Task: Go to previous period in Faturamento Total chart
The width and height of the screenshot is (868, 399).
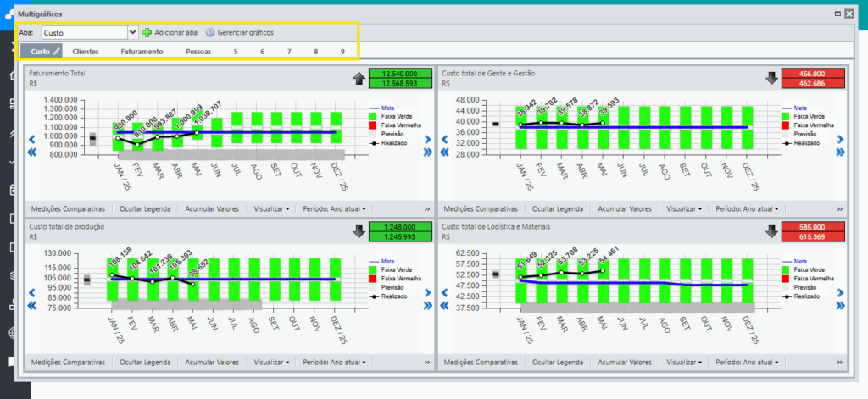Action: (x=31, y=140)
